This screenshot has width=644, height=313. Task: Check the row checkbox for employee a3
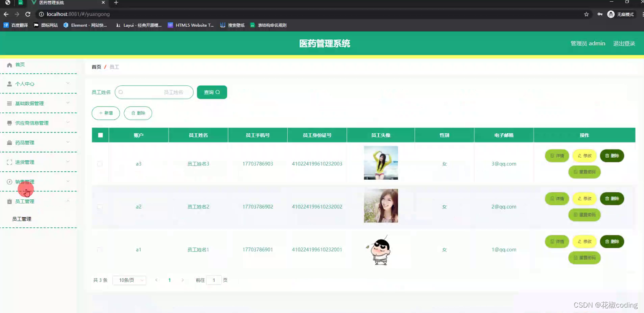100,164
